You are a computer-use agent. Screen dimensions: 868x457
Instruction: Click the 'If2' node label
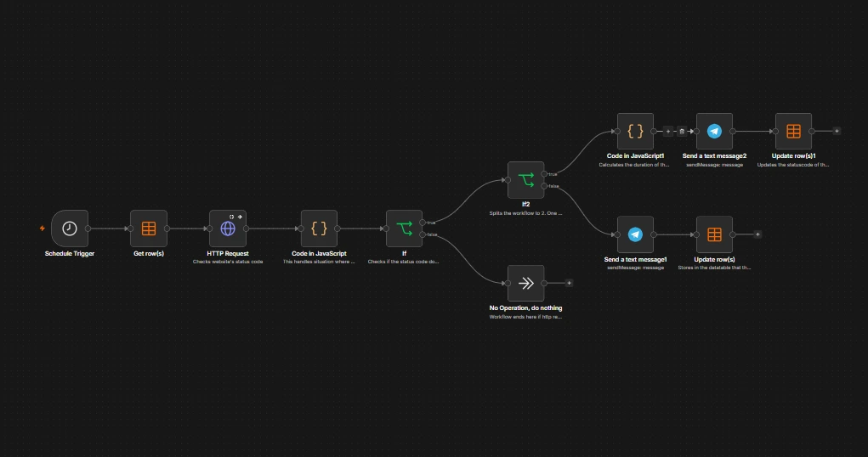[526, 204]
